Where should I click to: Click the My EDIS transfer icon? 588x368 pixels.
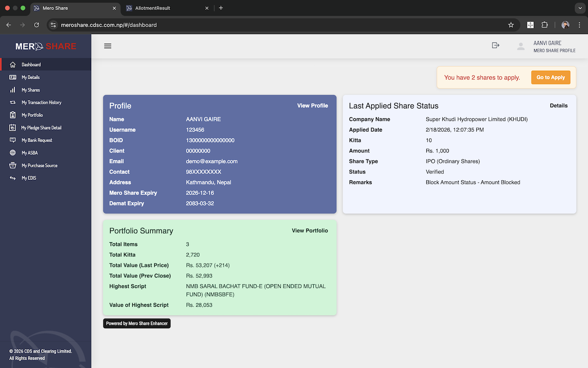pos(13,178)
